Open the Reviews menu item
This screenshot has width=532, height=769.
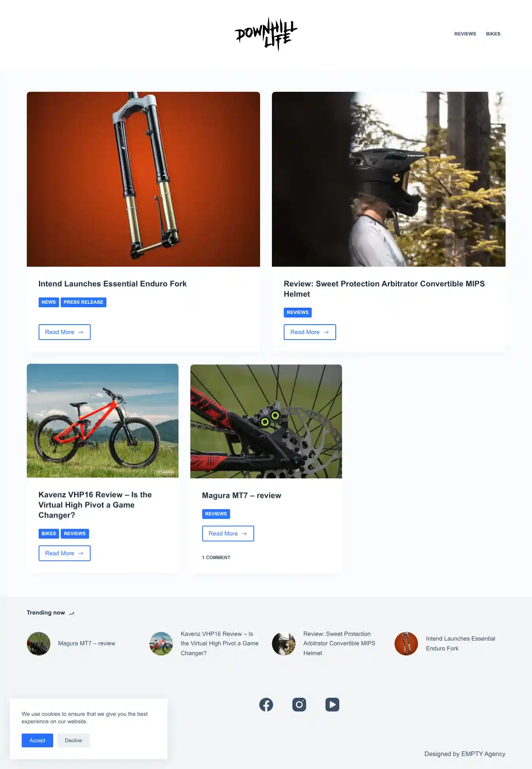(x=465, y=34)
